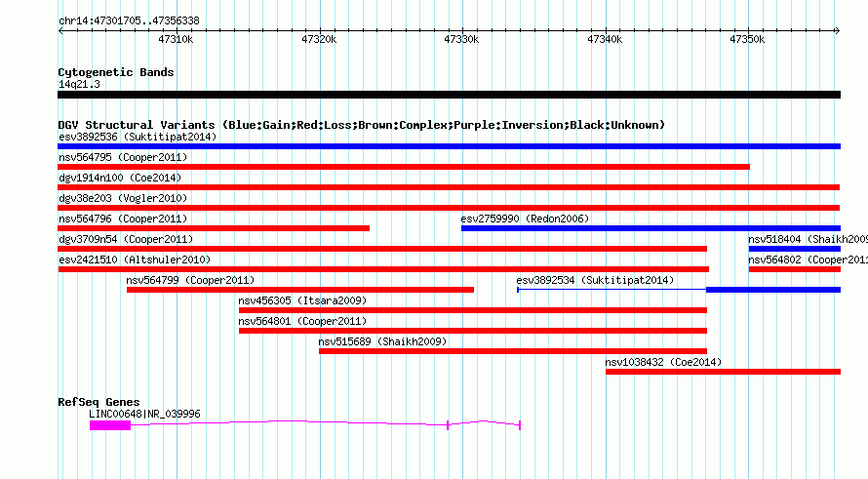Viewport: 868px width, 479px height.
Task: Click the ruler's left arrow end
Action: pyautogui.click(x=60, y=30)
